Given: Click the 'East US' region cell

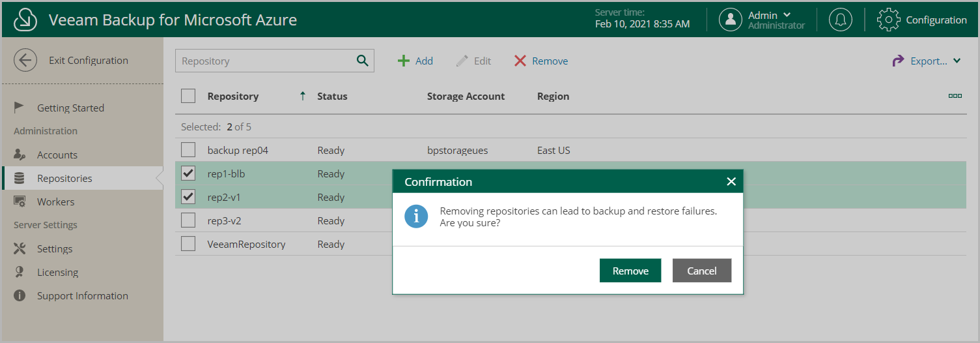Looking at the screenshot, I should tap(553, 150).
